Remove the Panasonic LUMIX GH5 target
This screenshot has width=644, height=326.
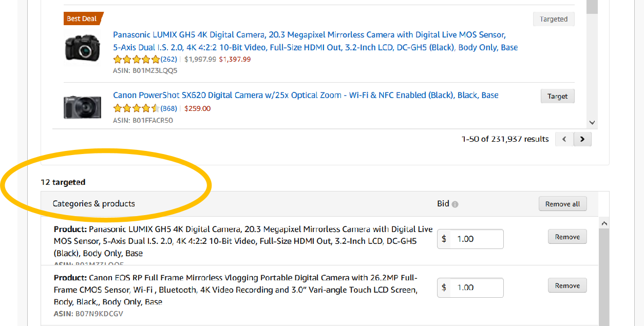[x=567, y=237]
